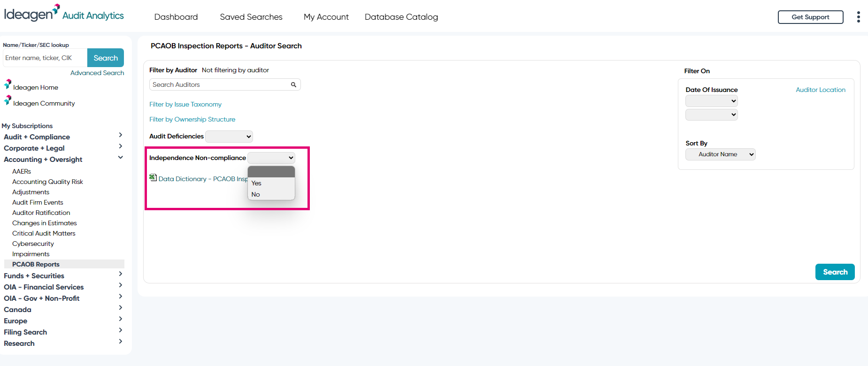The width and height of the screenshot is (868, 366).
Task: Click the Excel icon beside Data Dictionary
Action: pyautogui.click(x=153, y=177)
